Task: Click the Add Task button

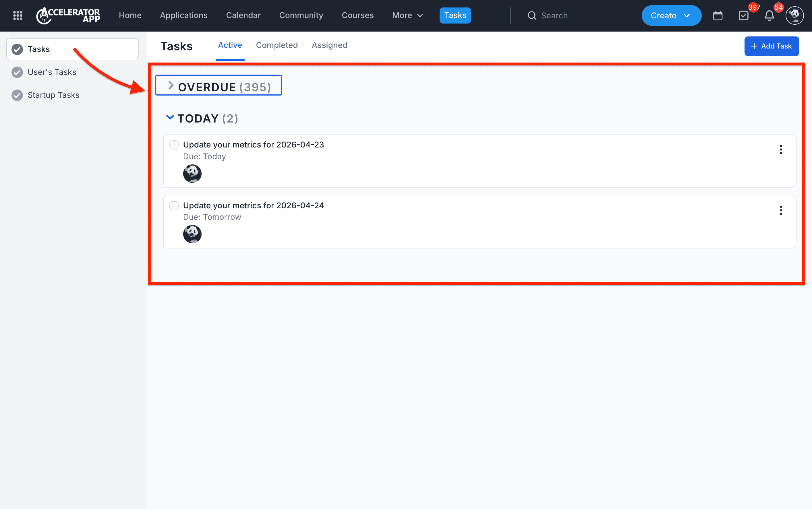Action: pyautogui.click(x=771, y=46)
